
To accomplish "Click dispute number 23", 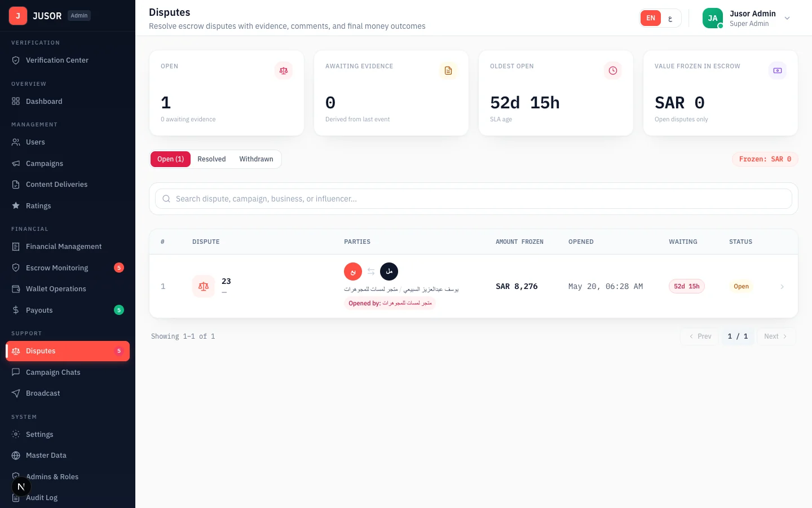I will point(226,281).
